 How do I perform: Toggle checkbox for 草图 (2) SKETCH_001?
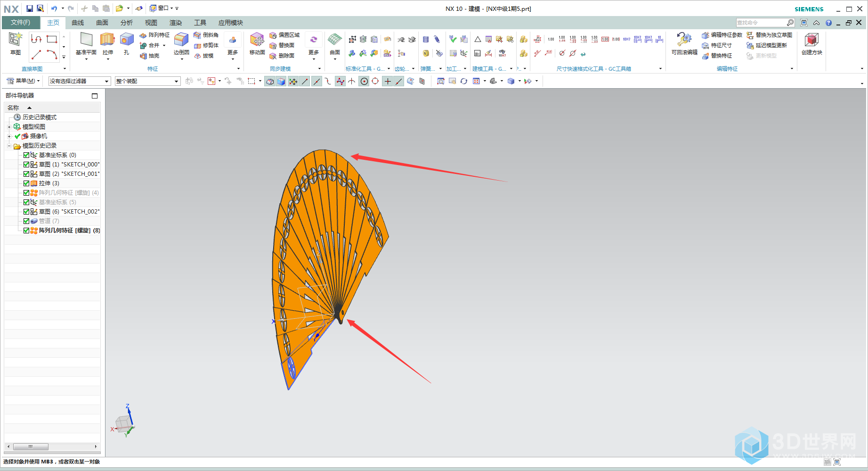pyautogui.click(x=26, y=174)
